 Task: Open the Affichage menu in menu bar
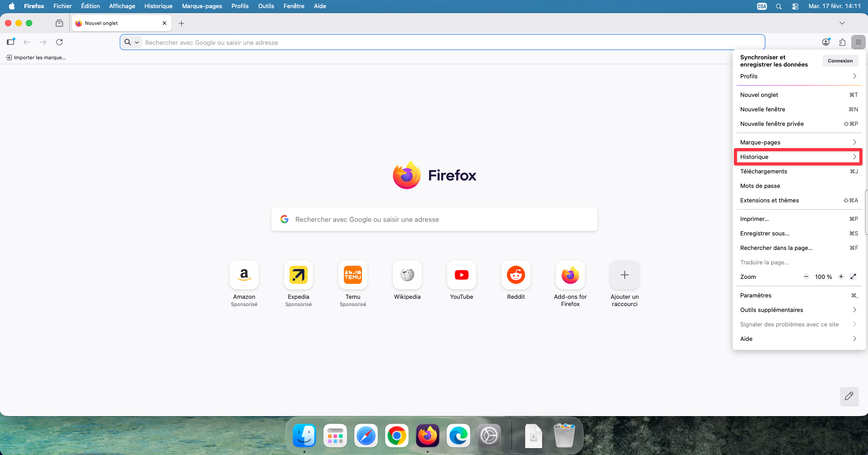pos(122,6)
